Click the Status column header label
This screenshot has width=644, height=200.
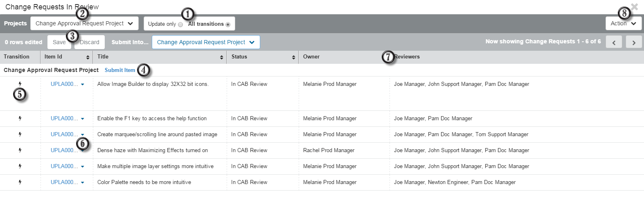pyautogui.click(x=239, y=57)
